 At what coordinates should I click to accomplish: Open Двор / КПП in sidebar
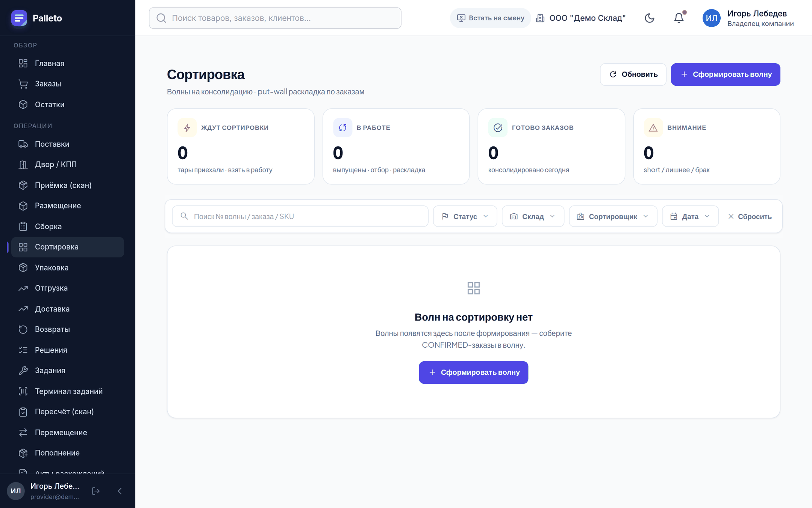tap(68, 164)
